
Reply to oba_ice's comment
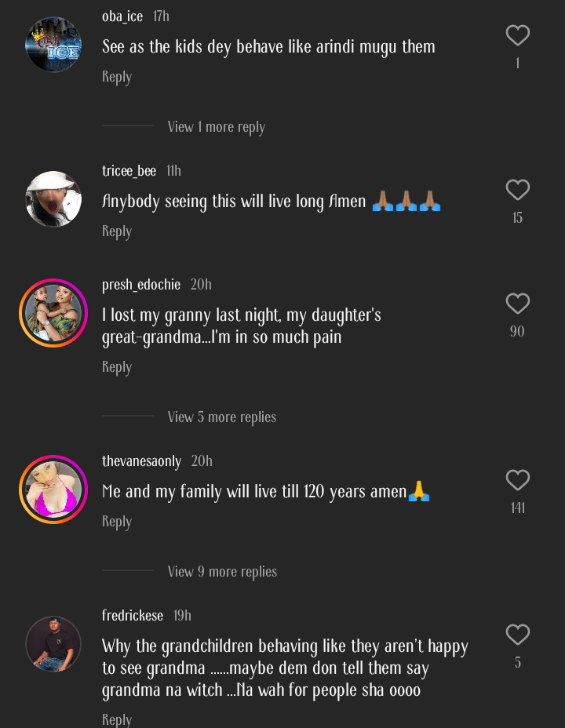click(x=116, y=77)
